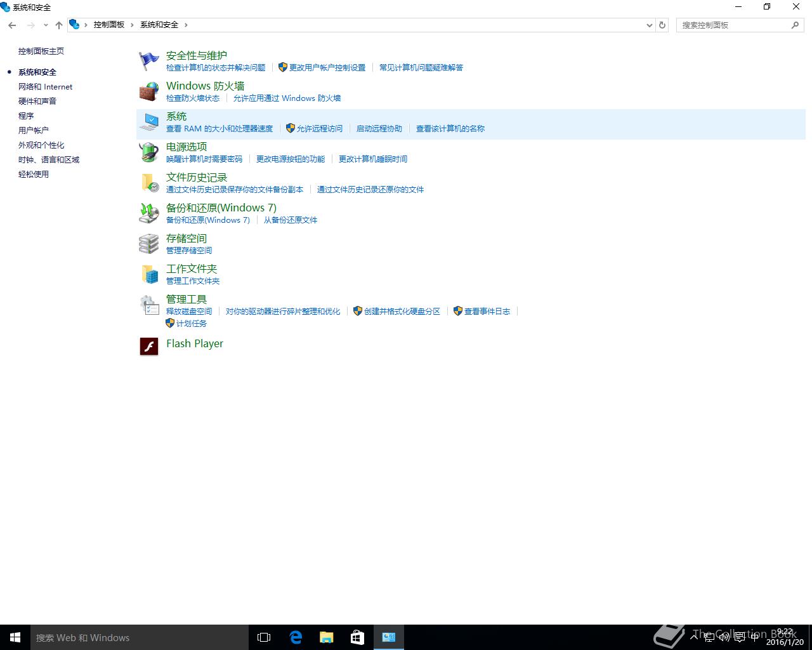Expand the chevron after 系统和安全 breadcrumb
The width and height of the screenshot is (812, 650).
click(186, 25)
